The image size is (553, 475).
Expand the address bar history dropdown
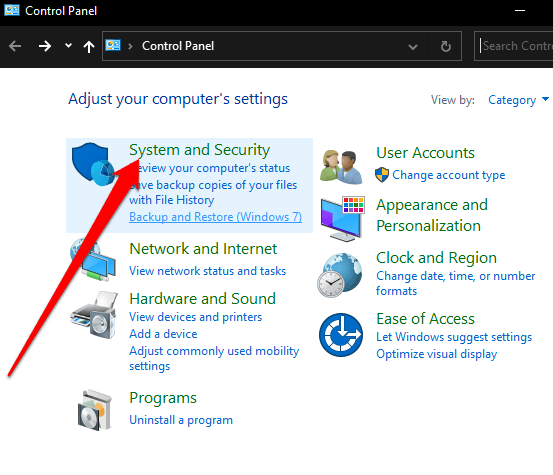click(x=413, y=46)
